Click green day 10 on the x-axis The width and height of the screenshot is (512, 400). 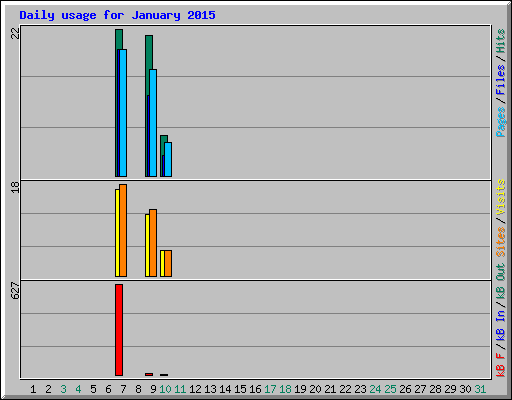165,389
